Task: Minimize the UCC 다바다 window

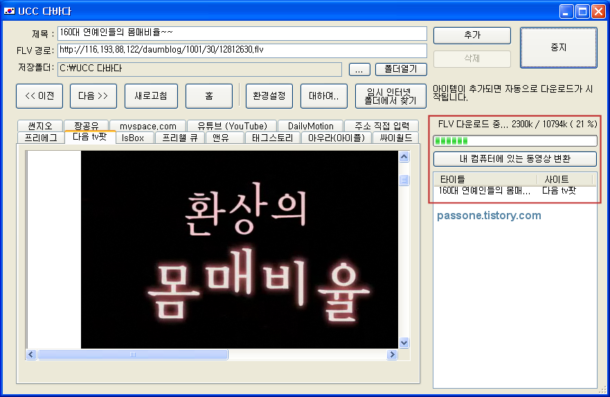Action: 566,11
